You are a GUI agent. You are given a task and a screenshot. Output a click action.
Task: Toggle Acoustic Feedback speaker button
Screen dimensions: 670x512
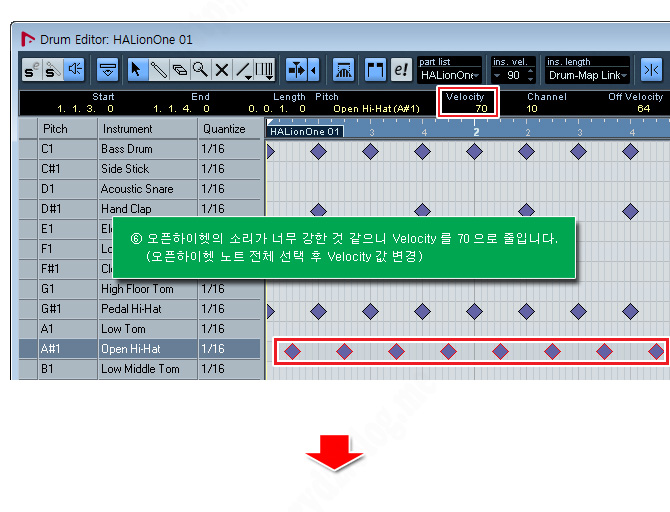tap(74, 69)
